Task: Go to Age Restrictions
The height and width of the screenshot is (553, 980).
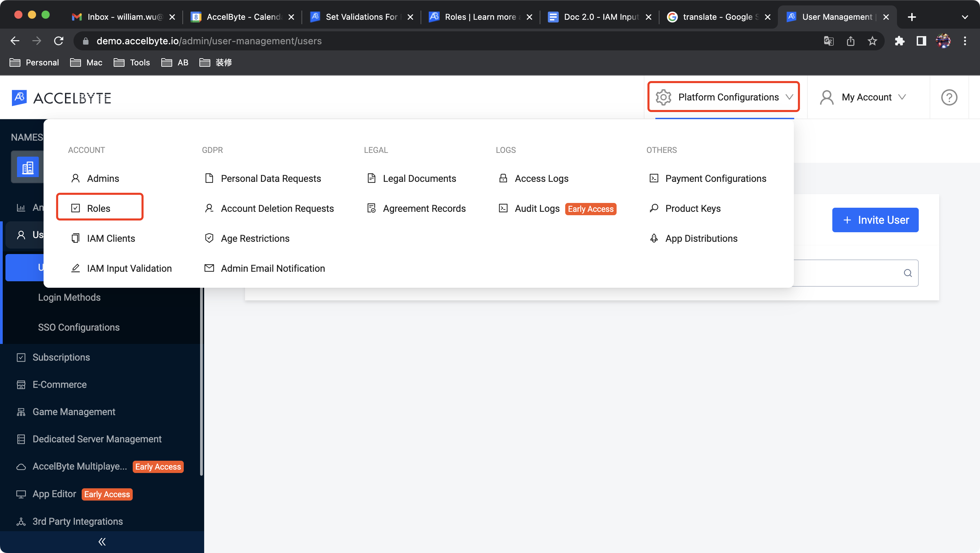Action: (x=247, y=238)
